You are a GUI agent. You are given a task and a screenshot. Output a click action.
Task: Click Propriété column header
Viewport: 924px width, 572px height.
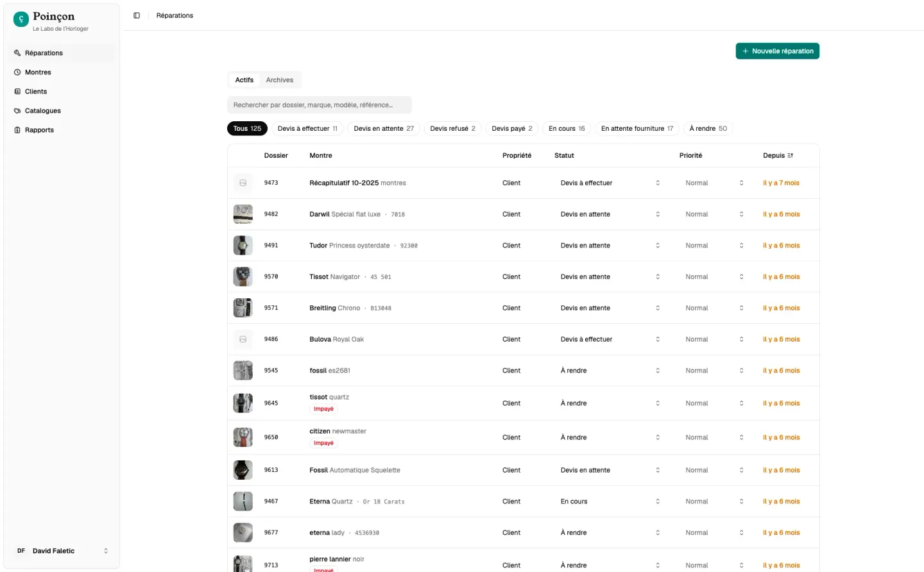pyautogui.click(x=517, y=156)
